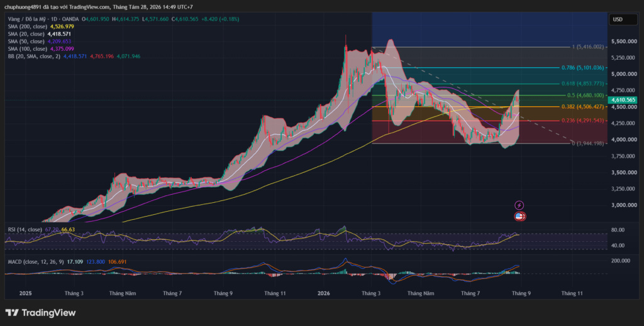Select the SMA (50, close) indicator legend
644x326 pixels.
point(26,41)
